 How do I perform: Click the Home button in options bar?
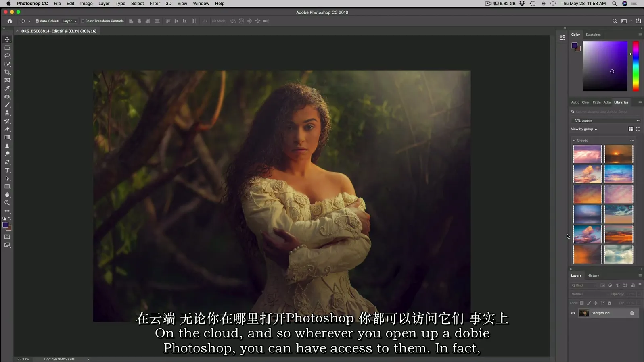10,21
